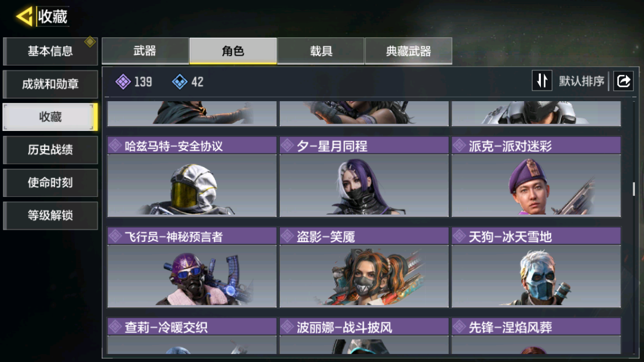The height and width of the screenshot is (362, 644).
Task: Click the rarity icon beside 天狗-冰天雪地
Action: (459, 237)
